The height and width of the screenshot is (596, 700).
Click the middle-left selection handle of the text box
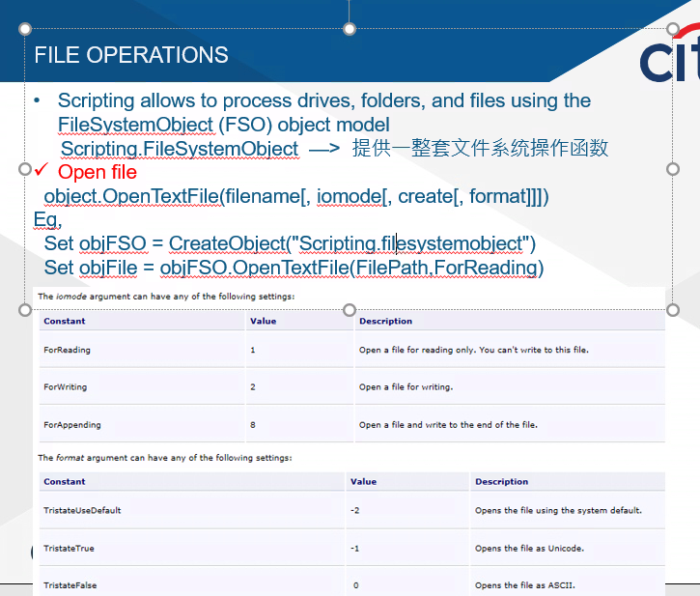tap(25, 169)
